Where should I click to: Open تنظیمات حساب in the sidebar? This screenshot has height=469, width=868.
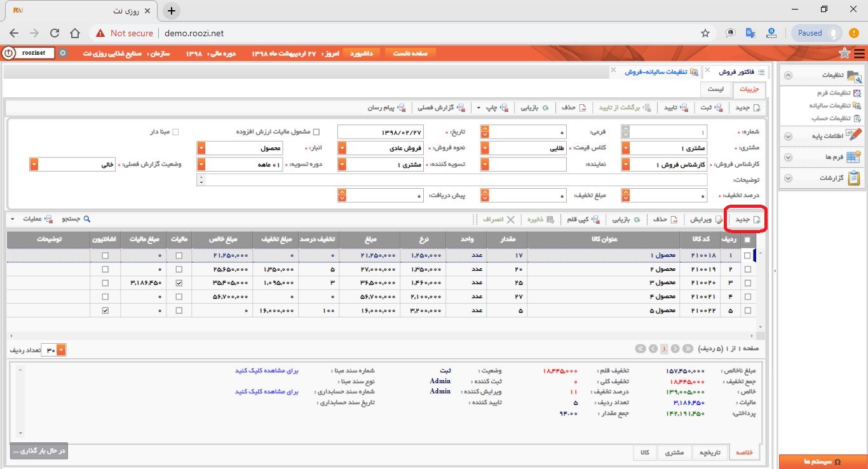click(x=836, y=118)
